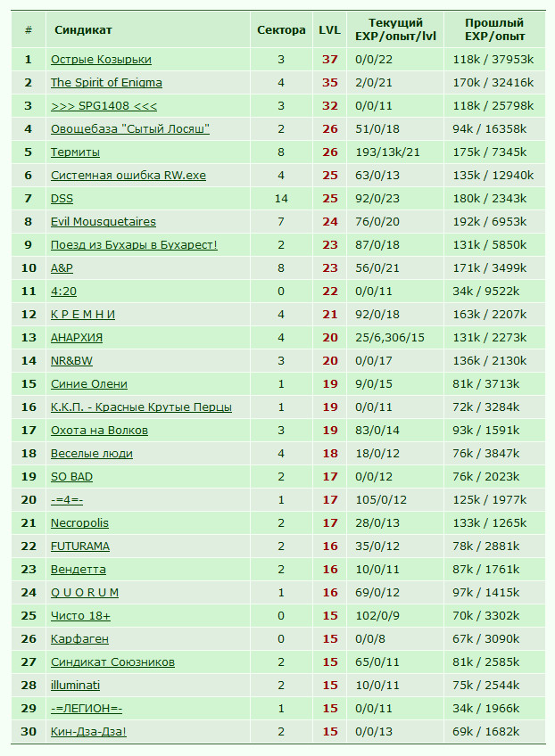Click the A&P syndicate link
Image resolution: width=555 pixels, height=756 pixels.
tap(62, 267)
